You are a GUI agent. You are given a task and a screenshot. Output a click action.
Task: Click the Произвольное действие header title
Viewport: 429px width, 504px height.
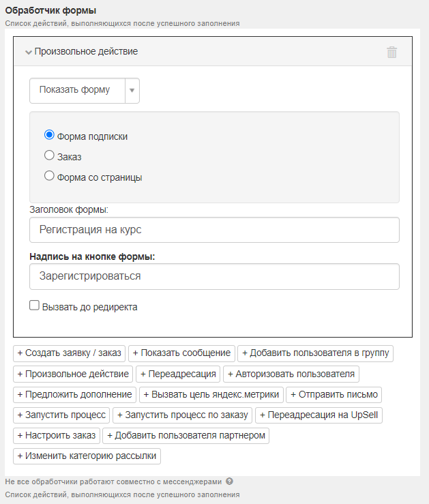(86, 51)
